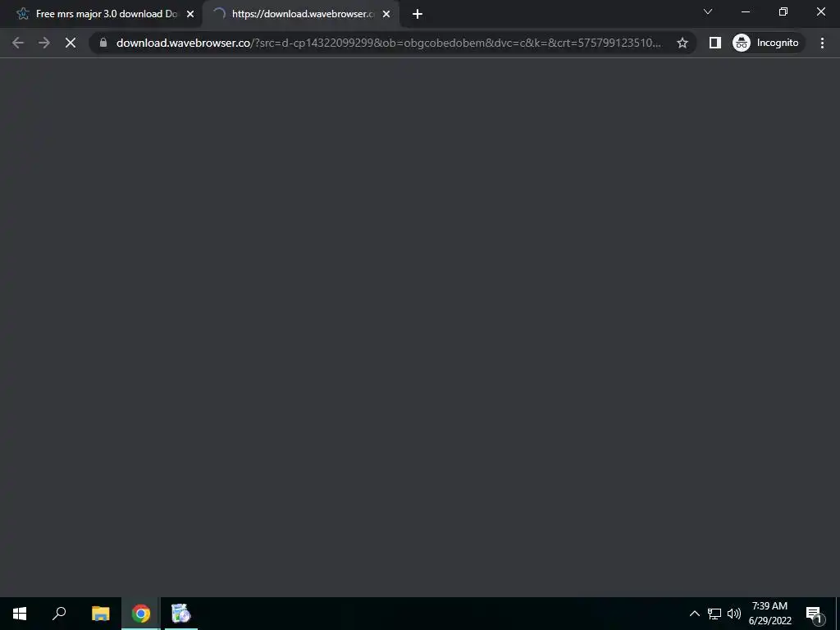This screenshot has height=630, width=840.
Task: Open the network status tray icon
Action: (714, 614)
